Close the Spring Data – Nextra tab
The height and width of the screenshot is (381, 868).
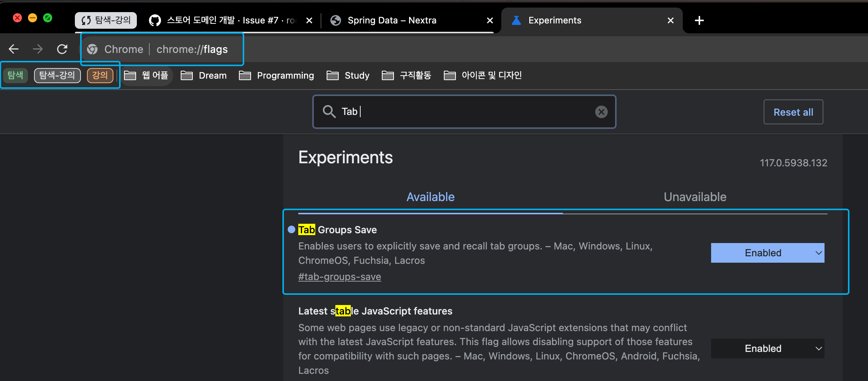490,20
